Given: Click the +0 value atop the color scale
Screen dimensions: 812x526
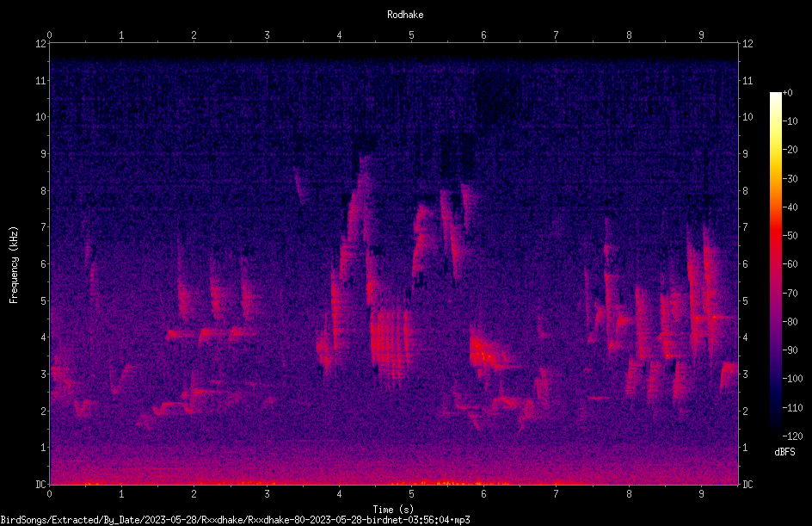Looking at the screenshot, I should tap(788, 93).
